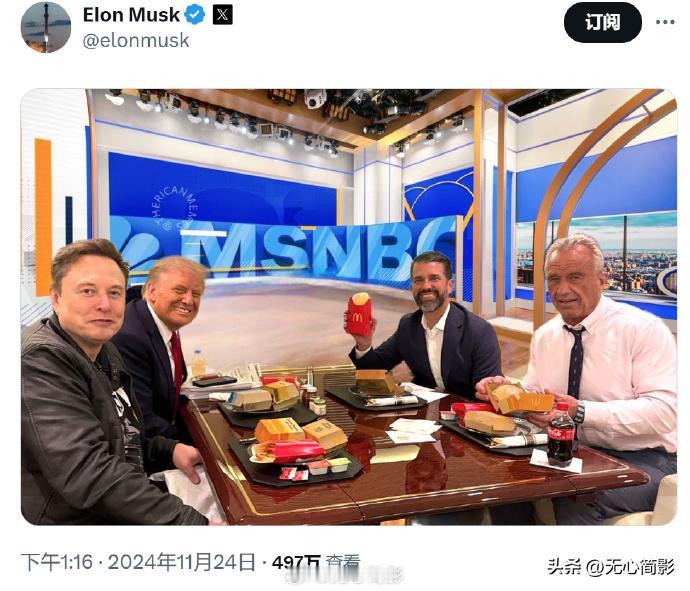The height and width of the screenshot is (591, 690).
Task: Click the 订阅 subscribe button
Action: pyautogui.click(x=602, y=22)
